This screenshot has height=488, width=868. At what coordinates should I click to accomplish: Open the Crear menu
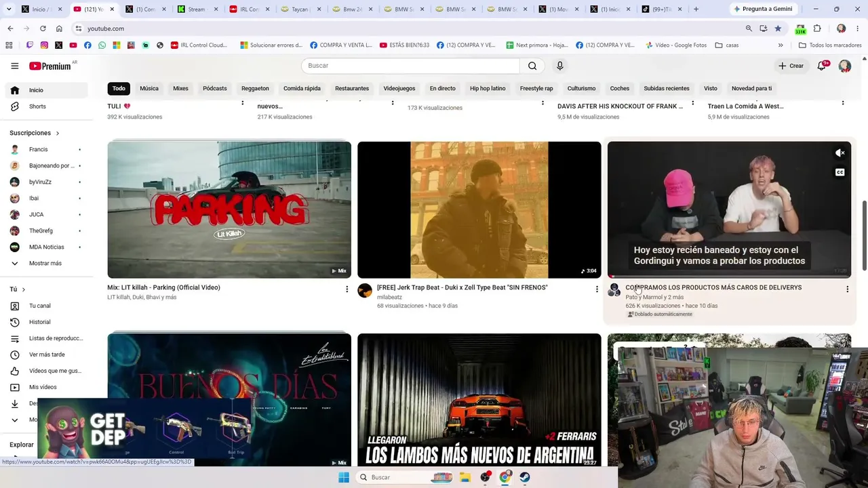pyautogui.click(x=791, y=66)
